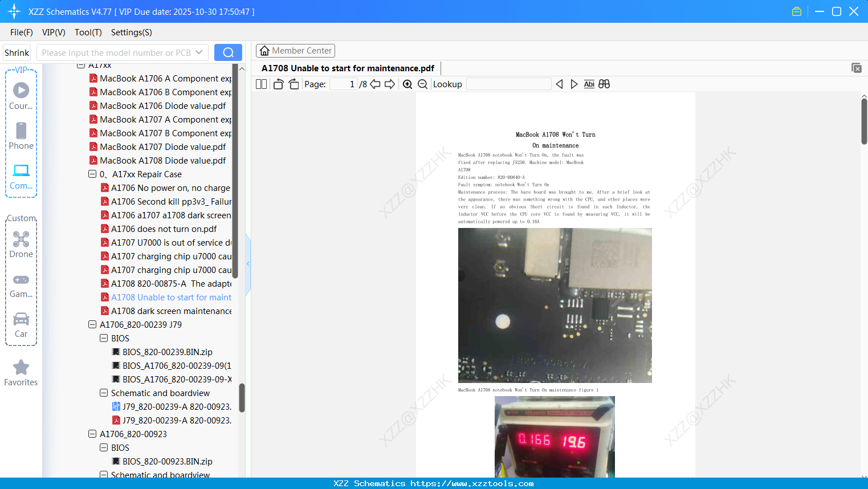Viewport: 868px width, 489px height.
Task: Collapse the top A17xx tree node
Action: click(x=81, y=65)
